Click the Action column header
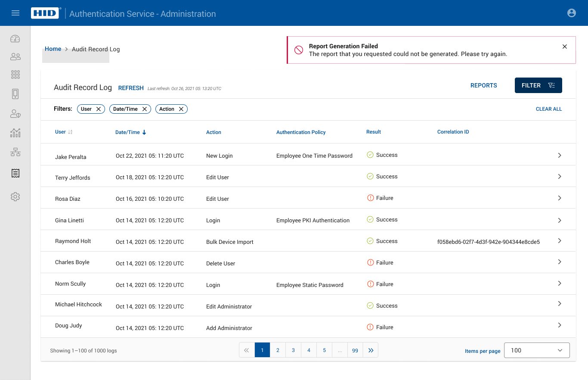The height and width of the screenshot is (380, 588). pos(214,132)
